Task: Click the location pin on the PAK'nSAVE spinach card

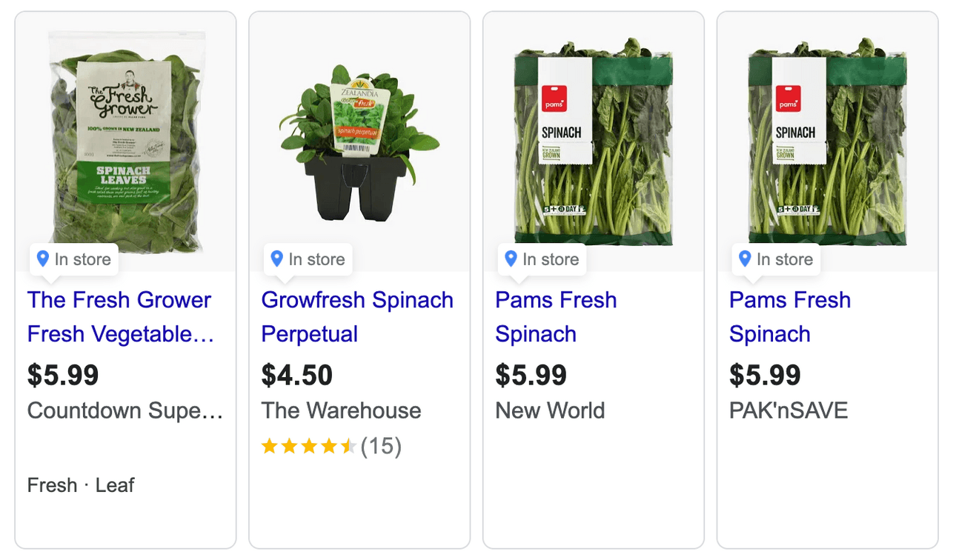Action: (x=745, y=259)
